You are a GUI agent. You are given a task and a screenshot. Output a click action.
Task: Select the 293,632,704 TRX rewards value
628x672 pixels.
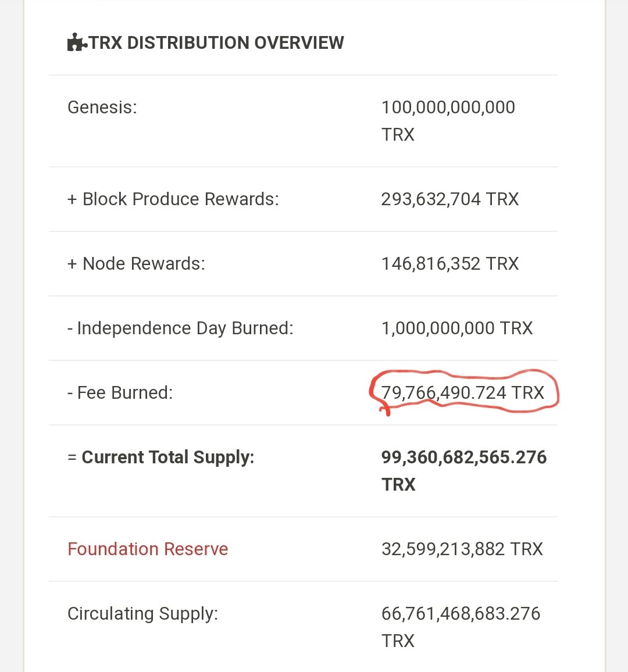pyautogui.click(x=449, y=199)
